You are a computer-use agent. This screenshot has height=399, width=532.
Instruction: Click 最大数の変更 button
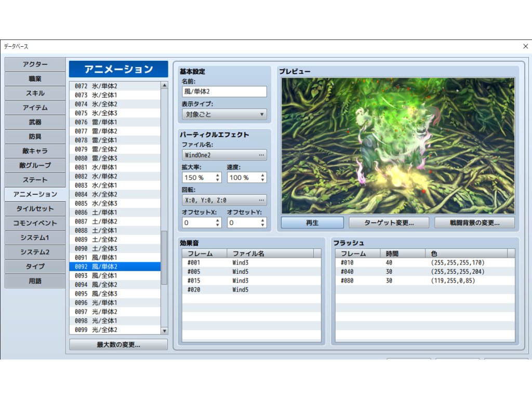118,345
